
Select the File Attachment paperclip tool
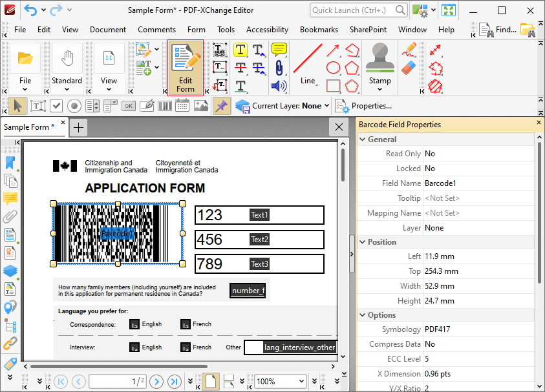click(x=279, y=68)
